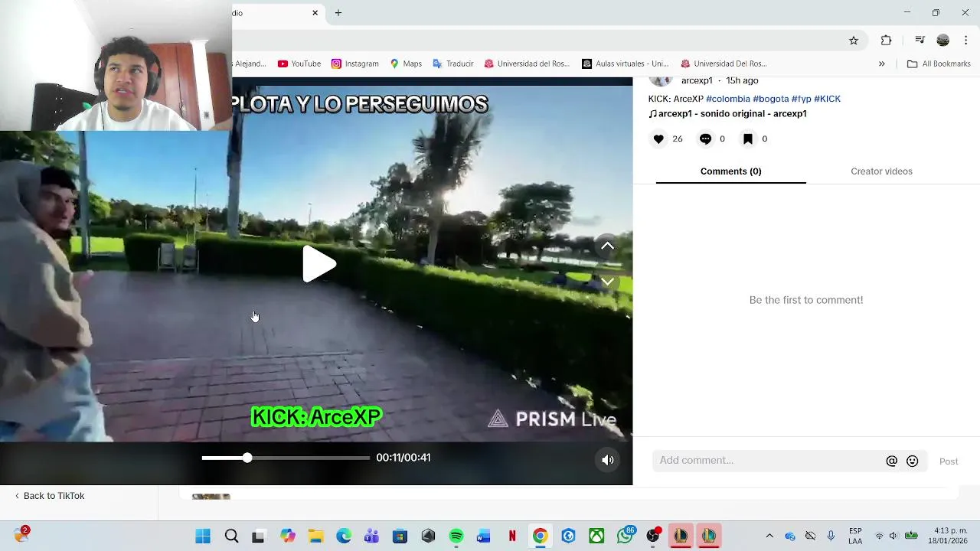Open the #KICK hashtag link

coord(827,99)
